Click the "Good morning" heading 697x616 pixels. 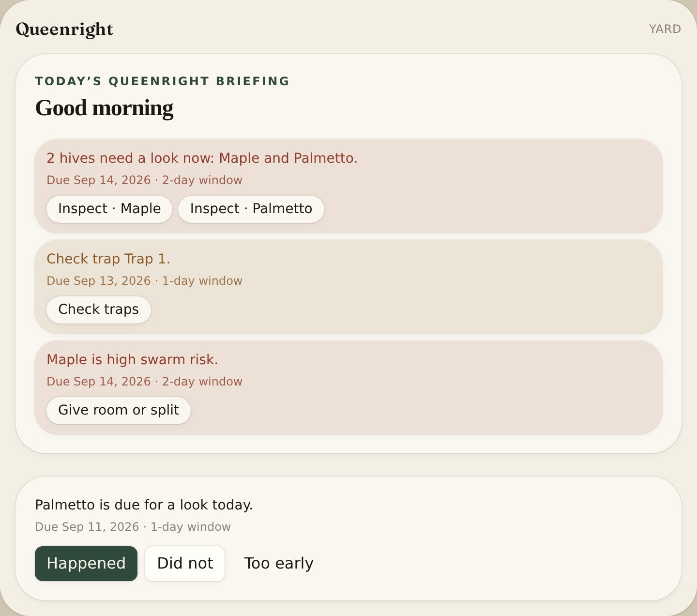[104, 108]
